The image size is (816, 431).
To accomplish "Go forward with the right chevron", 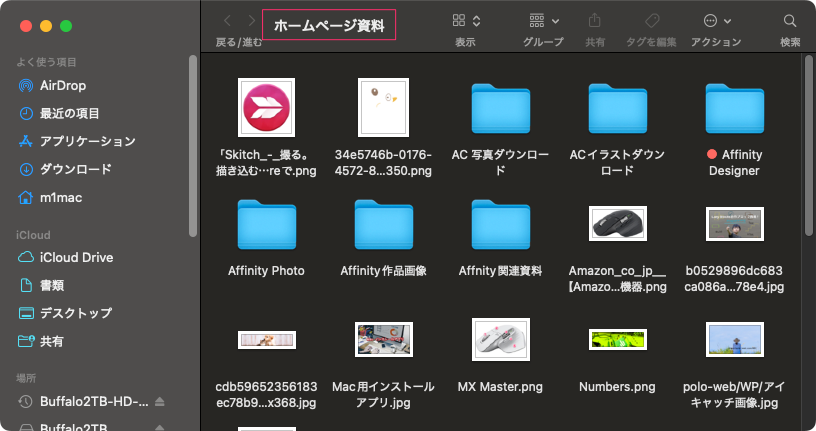I will coord(250,21).
